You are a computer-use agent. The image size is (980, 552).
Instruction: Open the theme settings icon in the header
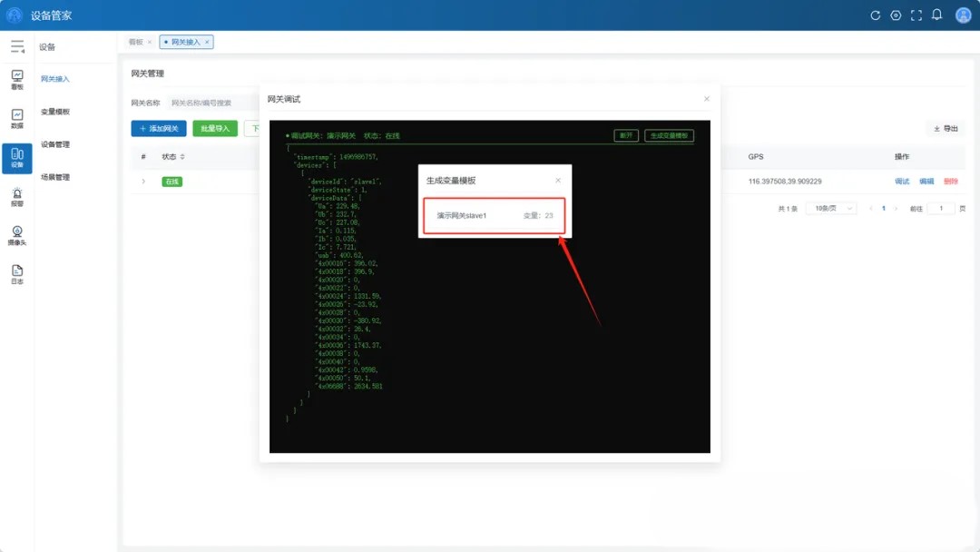[x=896, y=15]
